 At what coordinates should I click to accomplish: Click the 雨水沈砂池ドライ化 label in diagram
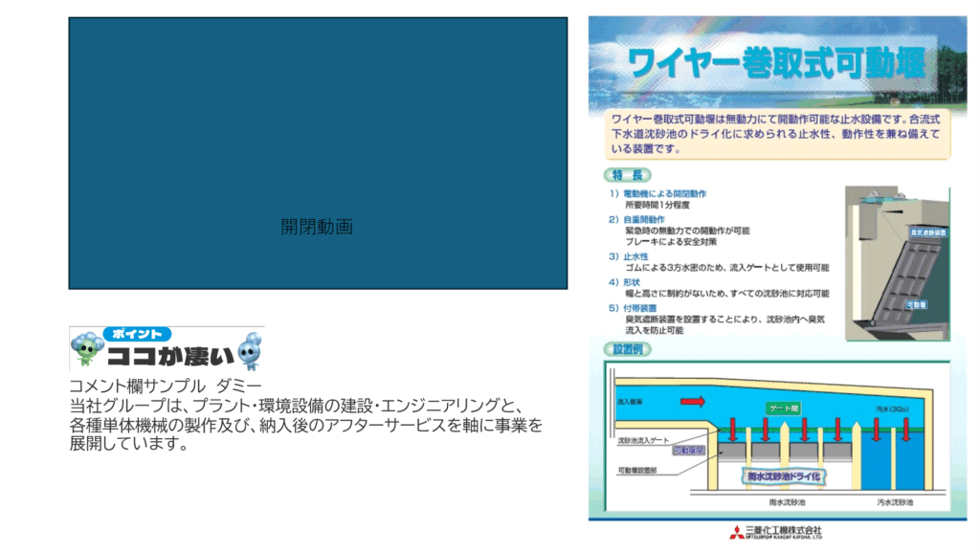coord(784,476)
